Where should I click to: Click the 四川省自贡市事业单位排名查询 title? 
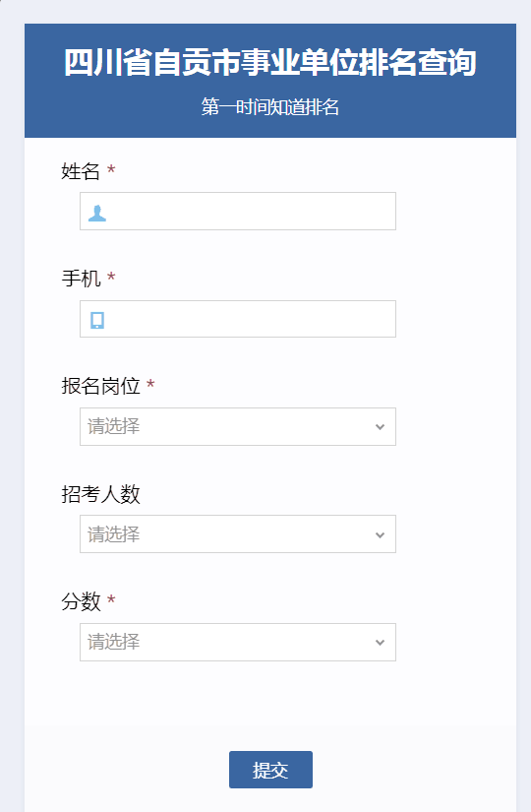click(x=270, y=63)
